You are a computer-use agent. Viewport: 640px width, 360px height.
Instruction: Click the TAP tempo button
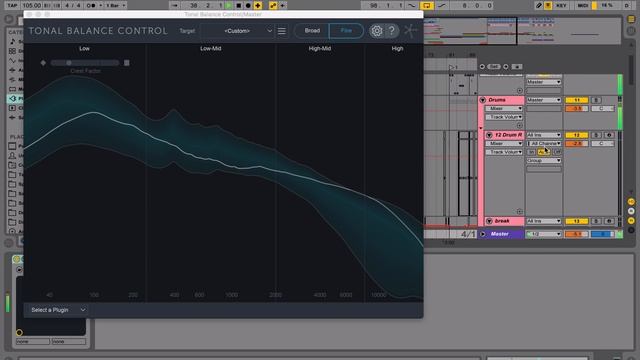click(12, 6)
